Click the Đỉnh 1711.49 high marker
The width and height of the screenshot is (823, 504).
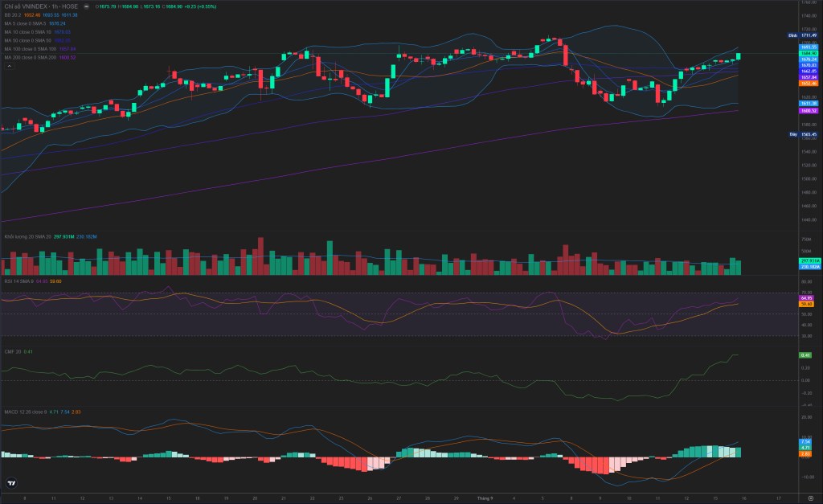[803, 35]
